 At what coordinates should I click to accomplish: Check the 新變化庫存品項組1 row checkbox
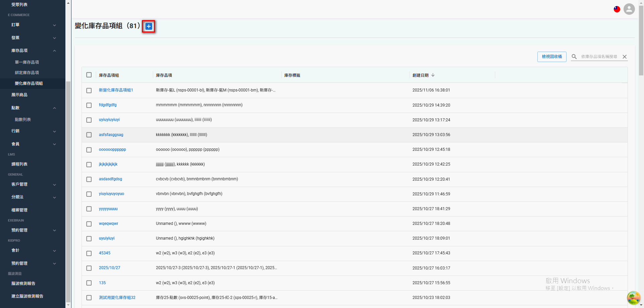(x=89, y=90)
